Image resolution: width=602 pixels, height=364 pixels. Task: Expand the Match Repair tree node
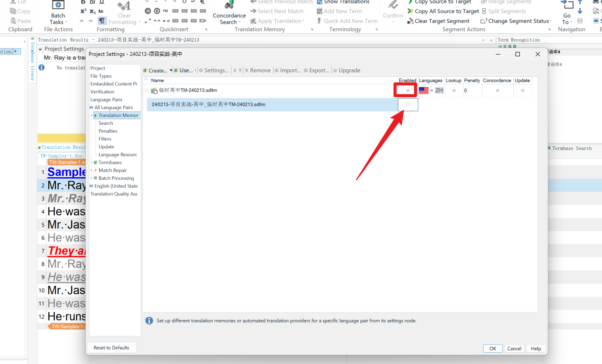point(92,170)
